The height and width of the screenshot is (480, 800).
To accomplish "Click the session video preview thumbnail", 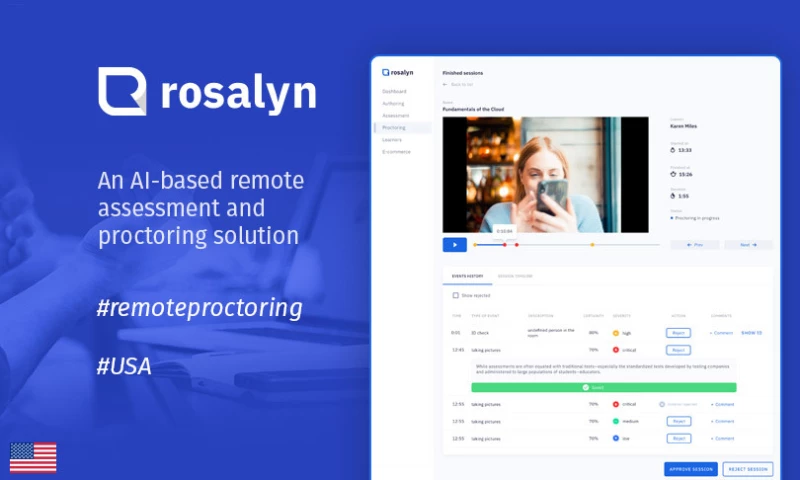I will pyautogui.click(x=545, y=174).
